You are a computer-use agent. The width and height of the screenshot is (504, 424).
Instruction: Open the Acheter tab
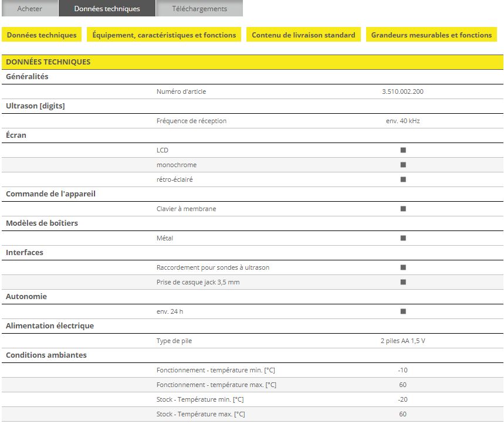29,9
